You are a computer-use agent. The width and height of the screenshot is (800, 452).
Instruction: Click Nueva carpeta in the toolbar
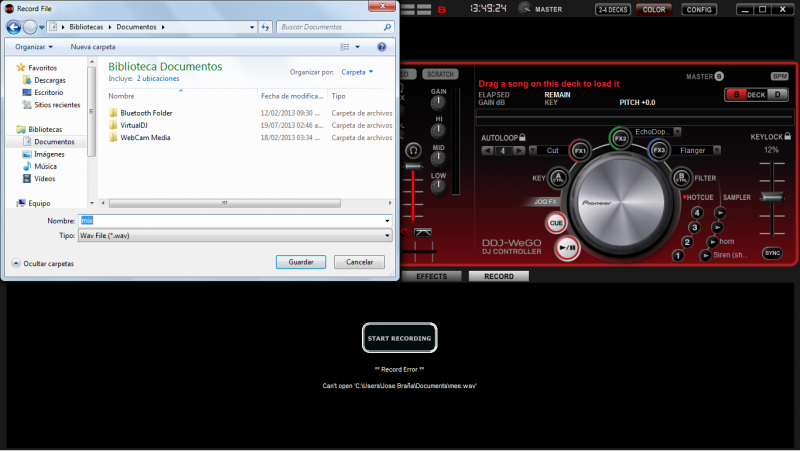click(x=93, y=47)
